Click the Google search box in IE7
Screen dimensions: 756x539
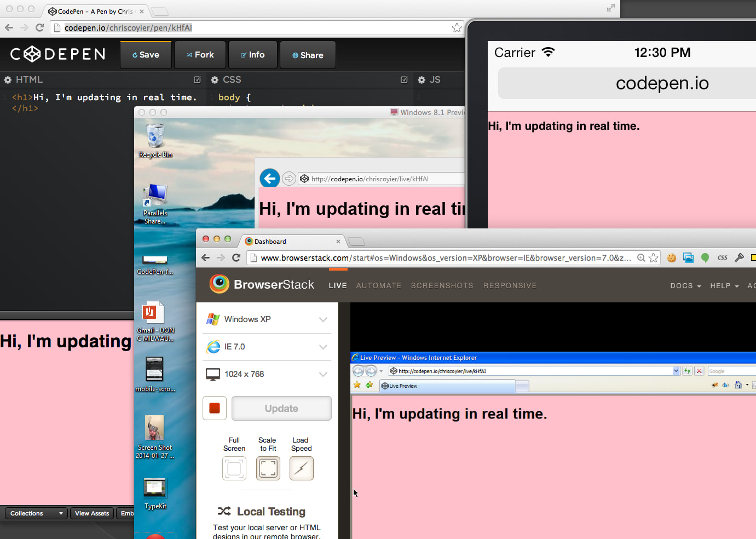click(732, 371)
